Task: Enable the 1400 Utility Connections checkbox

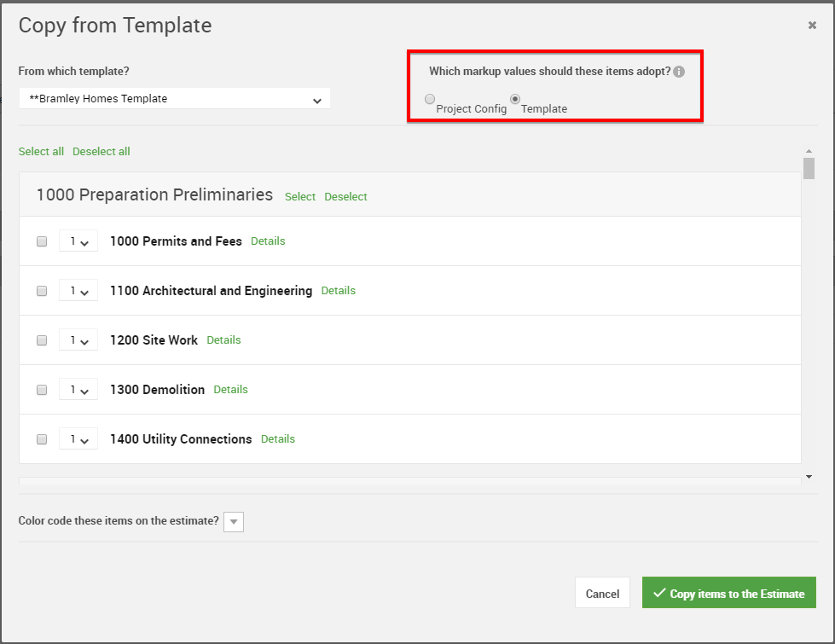Action: tap(42, 439)
